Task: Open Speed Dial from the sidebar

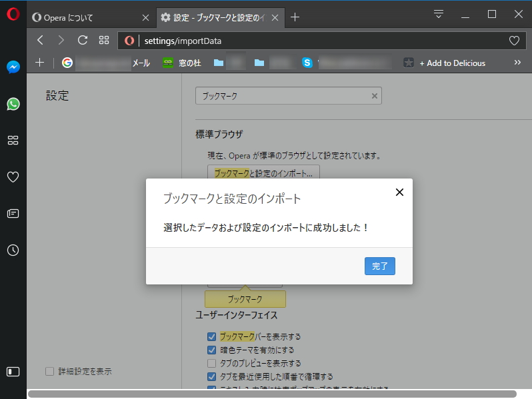Action: tap(13, 141)
